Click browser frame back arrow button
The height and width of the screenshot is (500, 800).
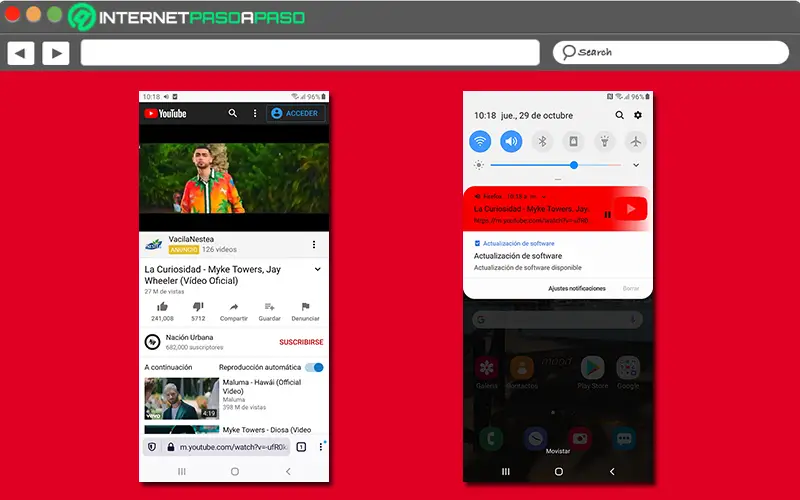pos(21,53)
